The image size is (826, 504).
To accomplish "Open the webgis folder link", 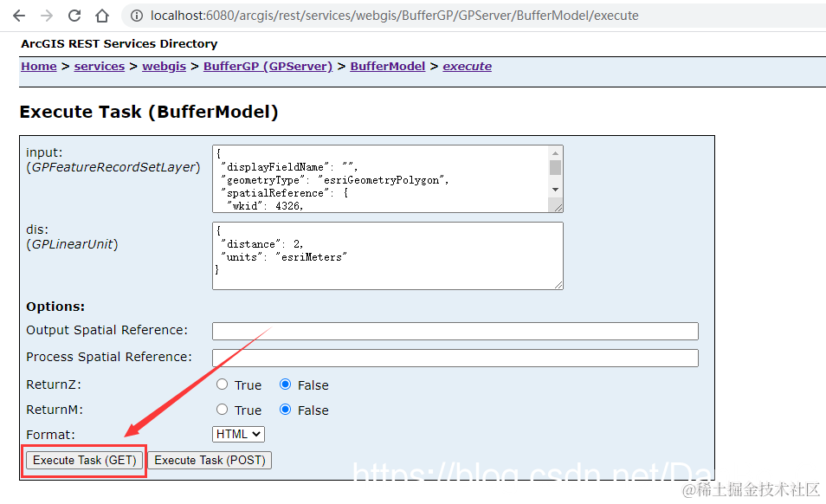I will tap(164, 67).
